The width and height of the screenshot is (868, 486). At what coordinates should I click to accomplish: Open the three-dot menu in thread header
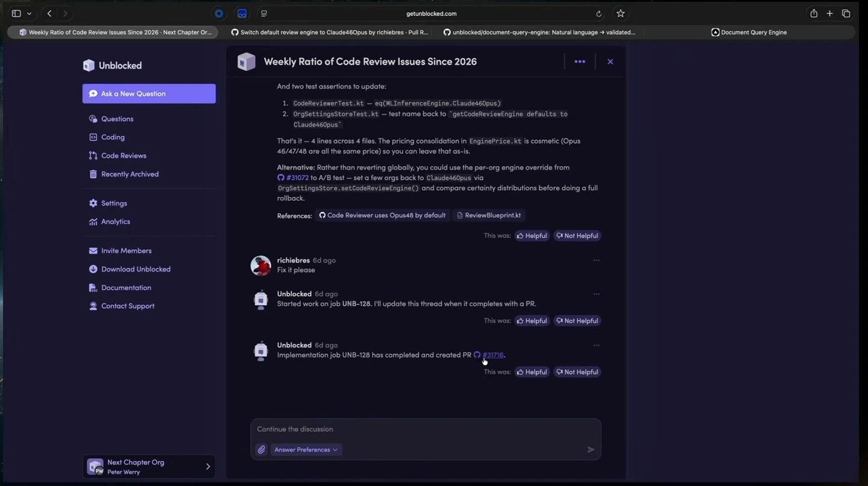[x=580, y=61]
